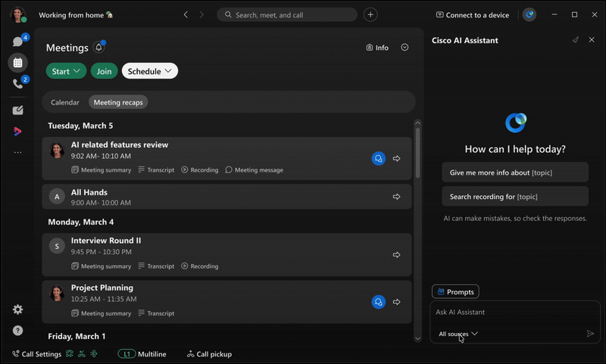Open AI related features review title

click(120, 145)
